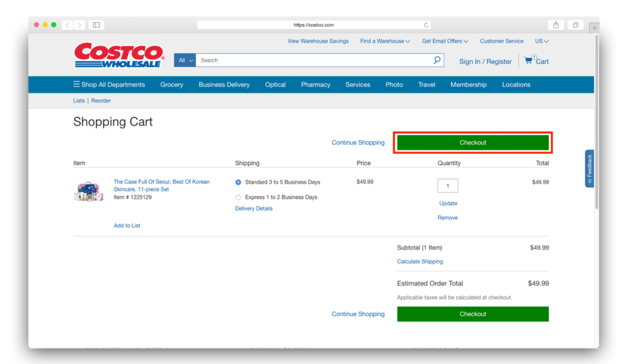The width and height of the screenshot is (631, 364).
Task: Click the quantity input field
Action: pos(447,186)
